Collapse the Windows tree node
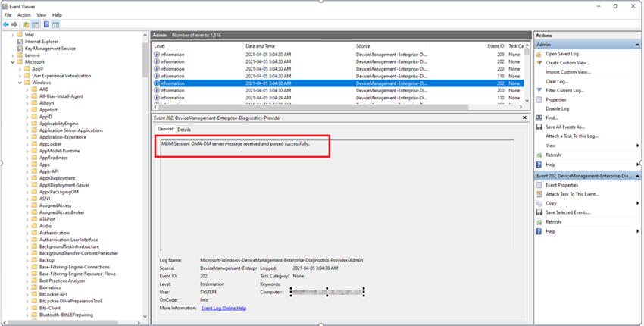This screenshot has height=326, width=644. [x=20, y=83]
